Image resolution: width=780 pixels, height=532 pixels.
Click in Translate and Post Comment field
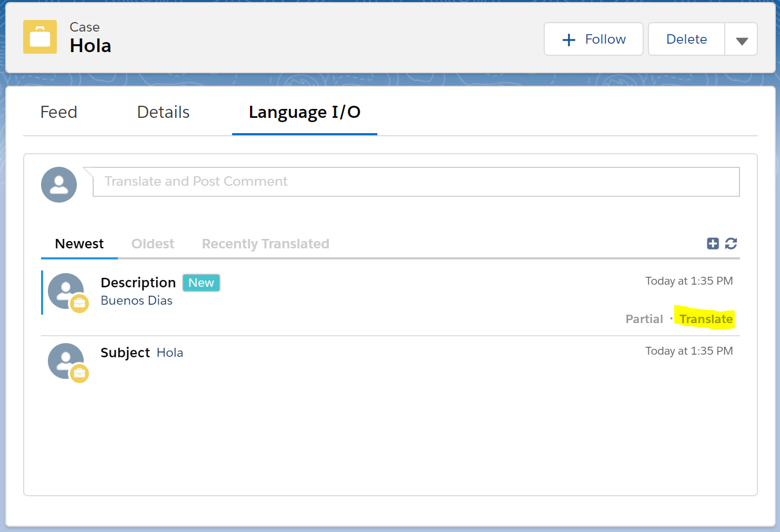(416, 182)
